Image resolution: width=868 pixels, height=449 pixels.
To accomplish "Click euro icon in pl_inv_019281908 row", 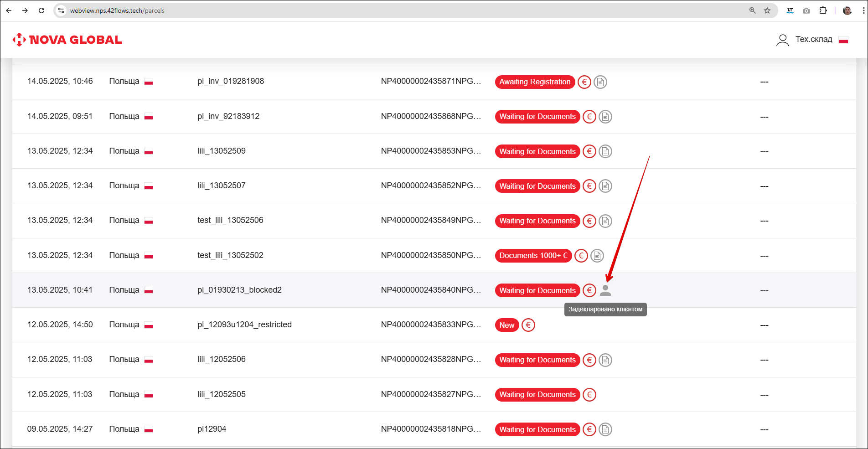I will [584, 82].
